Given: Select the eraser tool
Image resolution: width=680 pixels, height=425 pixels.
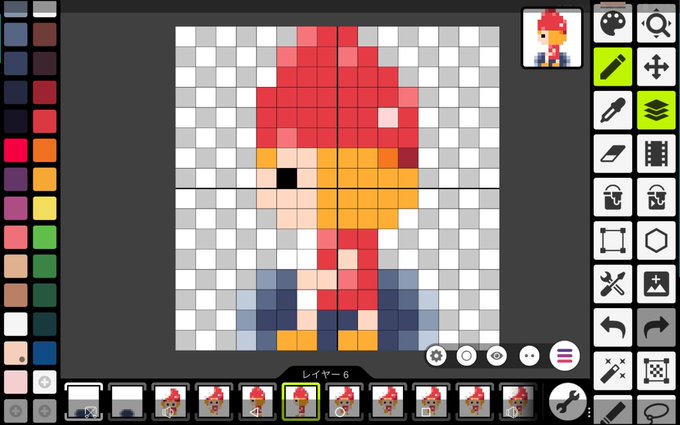Looking at the screenshot, I should tap(613, 153).
